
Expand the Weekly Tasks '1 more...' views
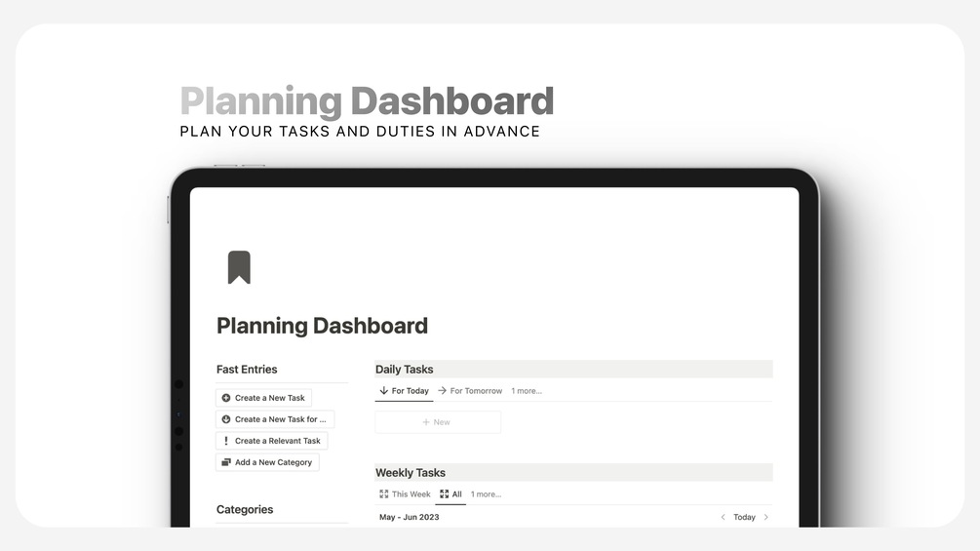(486, 494)
